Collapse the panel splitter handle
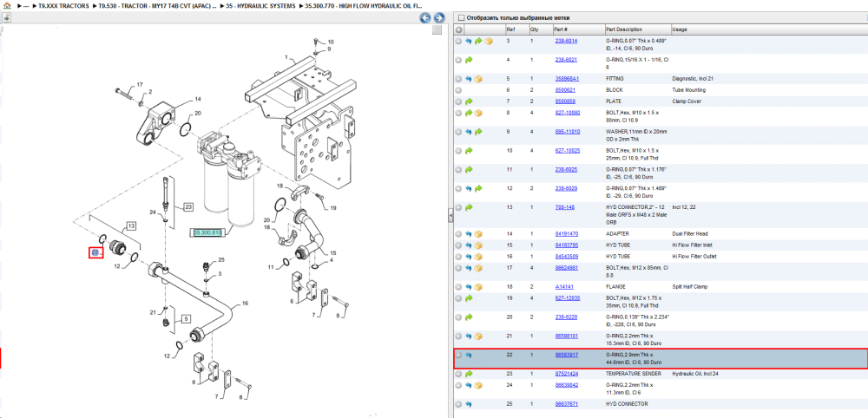The image size is (868, 418). [450, 214]
